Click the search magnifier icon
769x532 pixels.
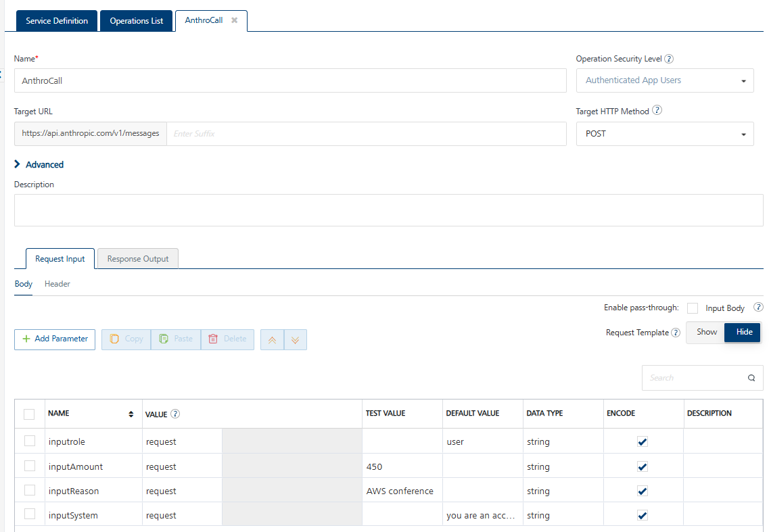(x=751, y=378)
